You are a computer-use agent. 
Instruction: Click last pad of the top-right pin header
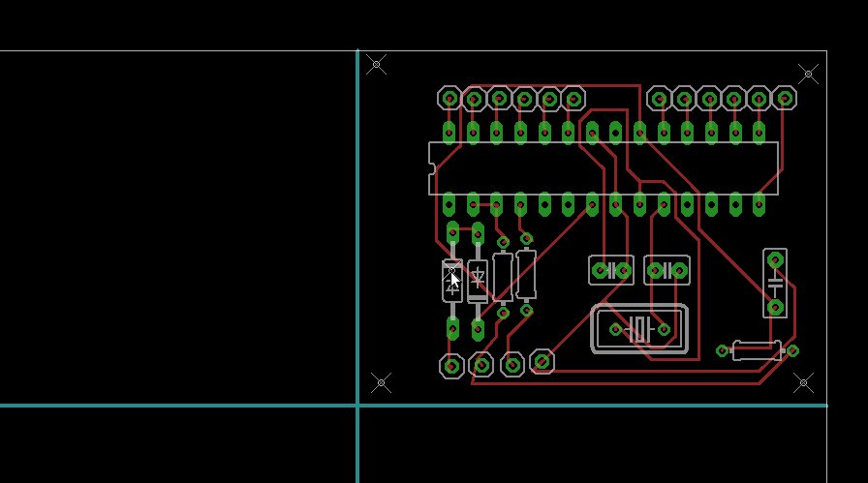(784, 98)
